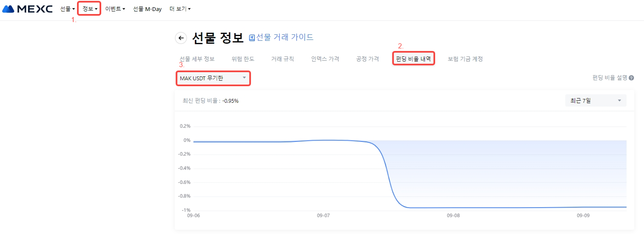Switch to the 위험 한도 tab
Viewport: 644px width, 234px height.
pos(243,59)
